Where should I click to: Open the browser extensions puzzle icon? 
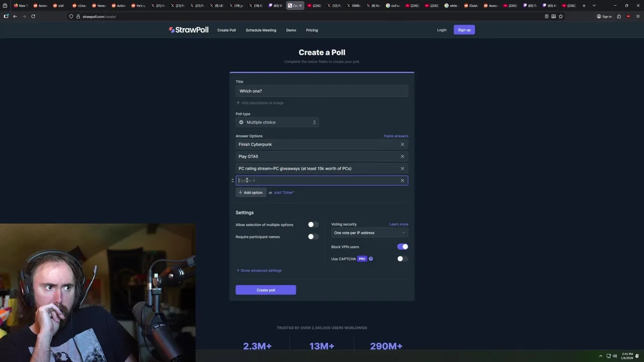click(x=619, y=16)
